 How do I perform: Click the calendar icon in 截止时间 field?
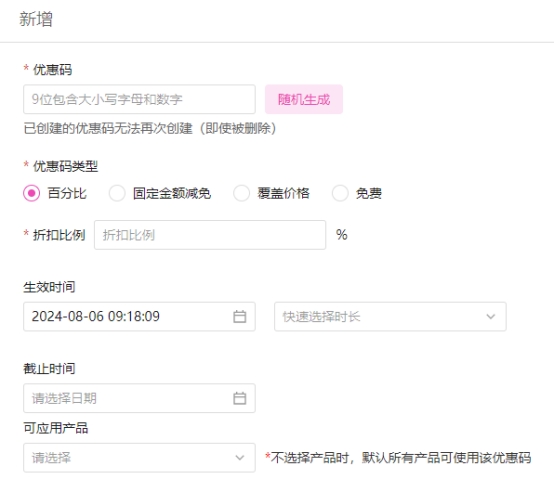point(240,398)
